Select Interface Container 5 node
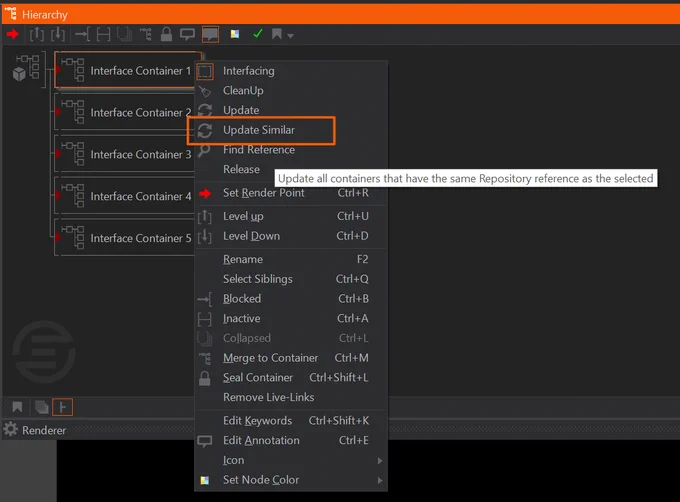This screenshot has height=502, width=680. click(124, 238)
